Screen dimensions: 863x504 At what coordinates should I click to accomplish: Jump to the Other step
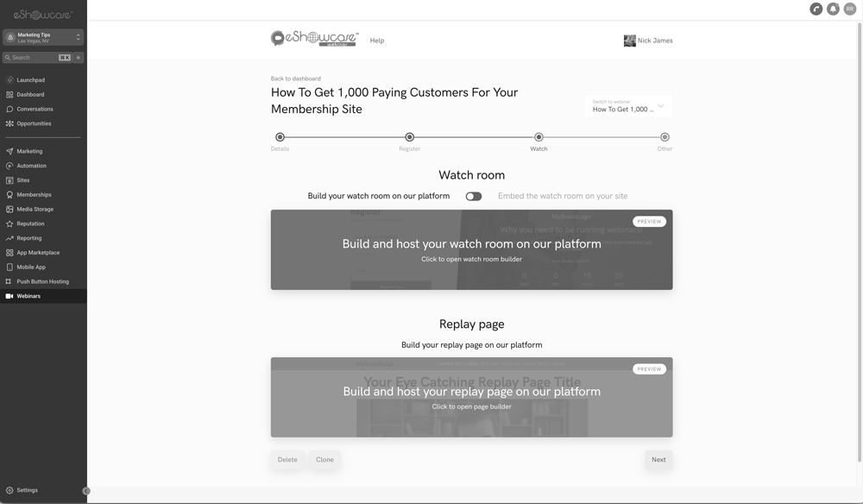(665, 137)
